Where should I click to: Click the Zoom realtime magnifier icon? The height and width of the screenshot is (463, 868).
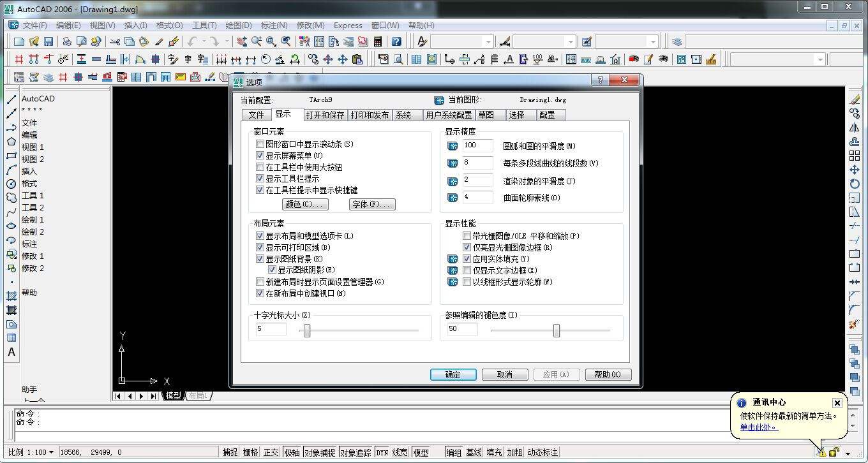257,41
